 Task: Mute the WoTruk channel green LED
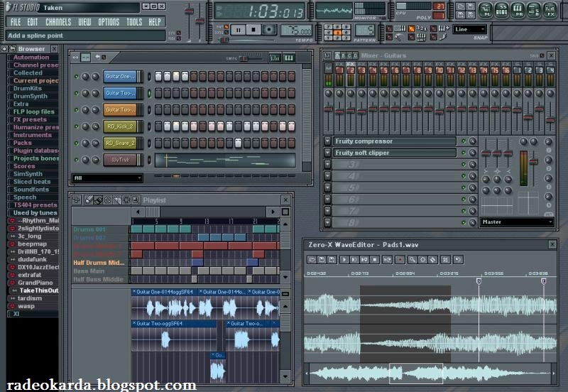[x=77, y=160]
